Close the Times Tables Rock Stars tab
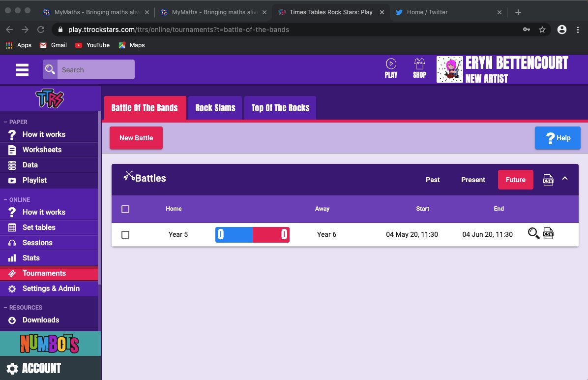The height and width of the screenshot is (380, 588). tap(382, 12)
